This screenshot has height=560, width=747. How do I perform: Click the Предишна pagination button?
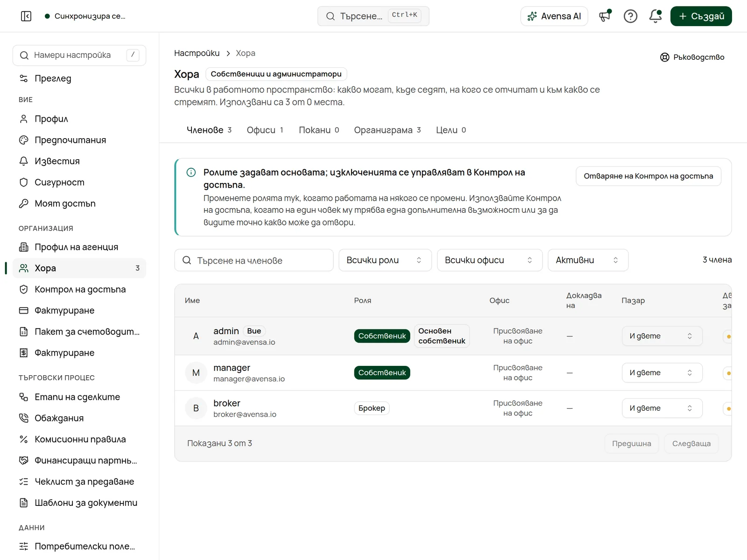click(x=632, y=443)
